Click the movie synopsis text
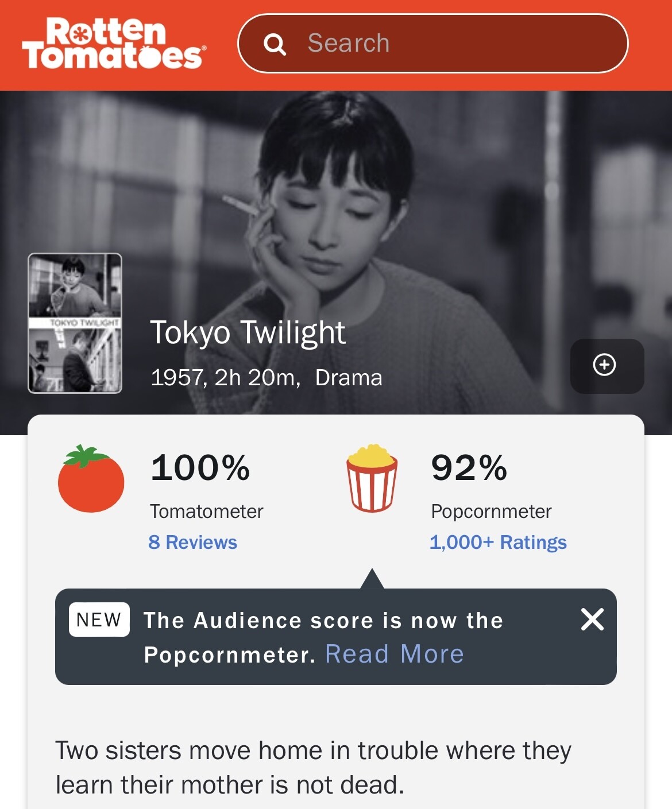This screenshot has height=809, width=672. (x=313, y=768)
